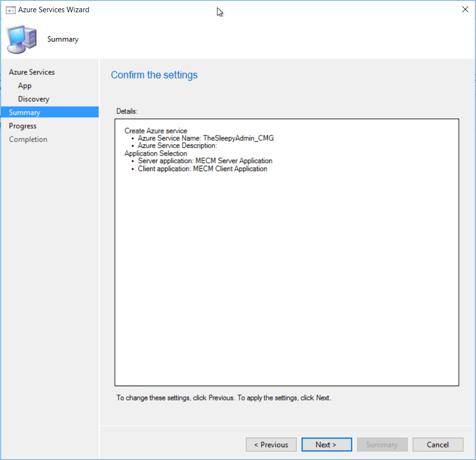
Task: Click the Application Selection heading text
Action: coord(155,153)
